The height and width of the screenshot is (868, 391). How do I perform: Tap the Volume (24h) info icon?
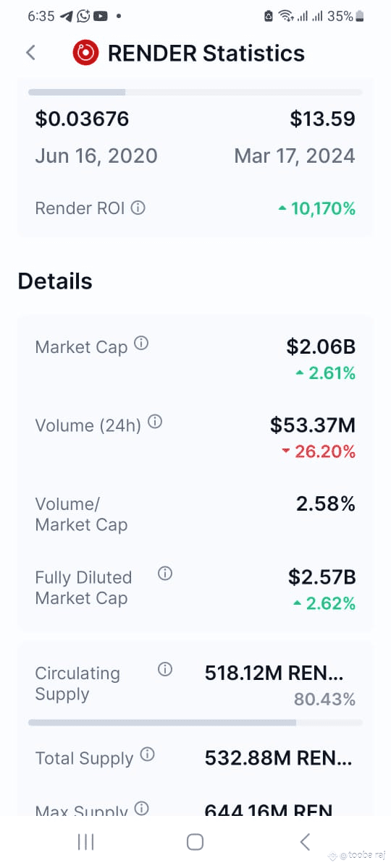pyautogui.click(x=155, y=422)
